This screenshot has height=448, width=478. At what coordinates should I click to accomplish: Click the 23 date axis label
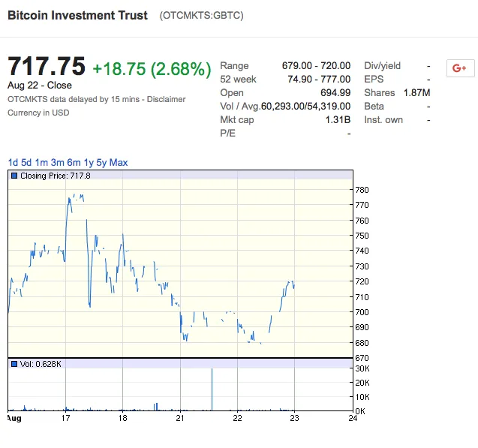click(294, 418)
